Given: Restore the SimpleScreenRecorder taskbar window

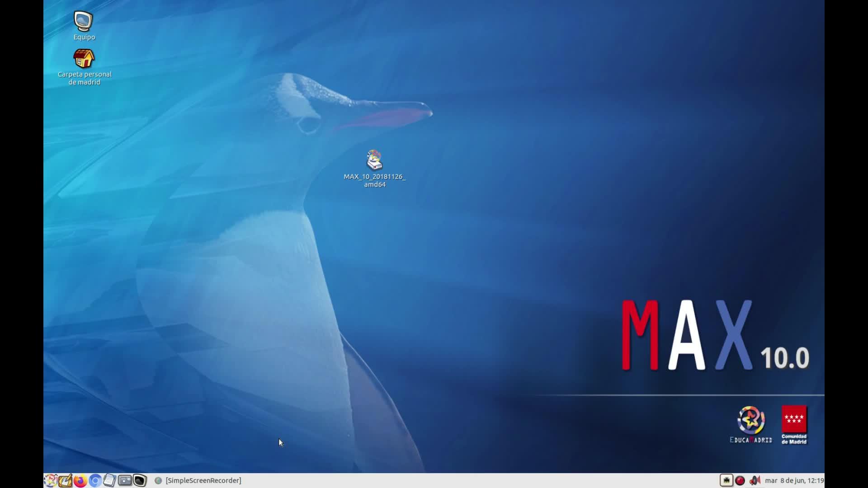Looking at the screenshot, I should point(198,480).
